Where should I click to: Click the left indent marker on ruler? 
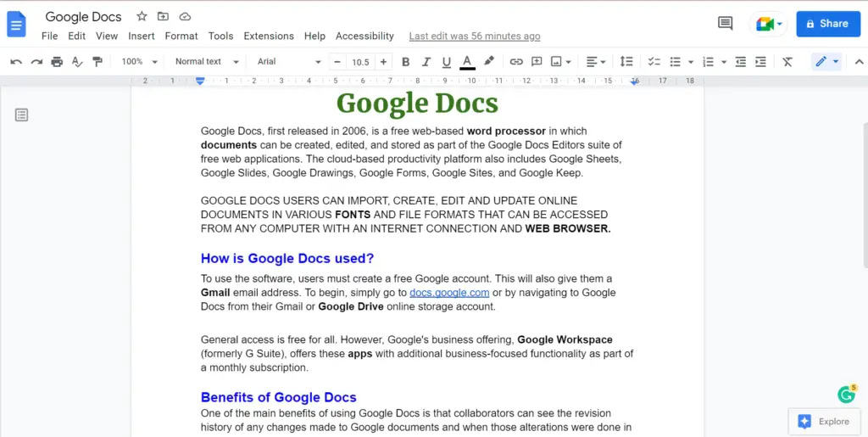coord(200,81)
